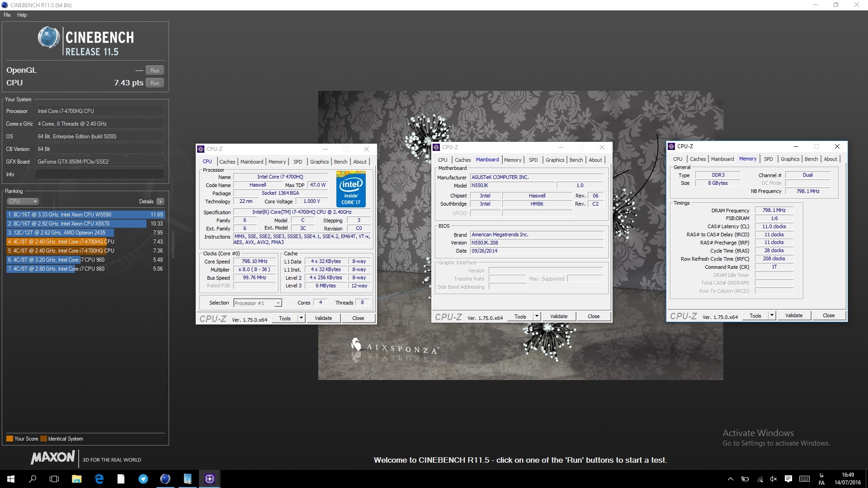This screenshot has height=488, width=868.
Task: Open Mainboard tab in left CPU-Z window
Action: 252,162
